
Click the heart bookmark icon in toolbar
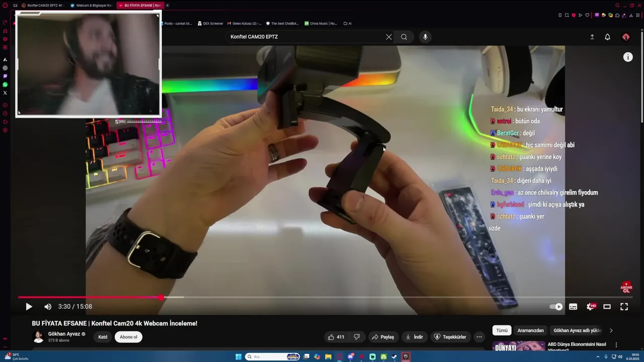point(587,15)
